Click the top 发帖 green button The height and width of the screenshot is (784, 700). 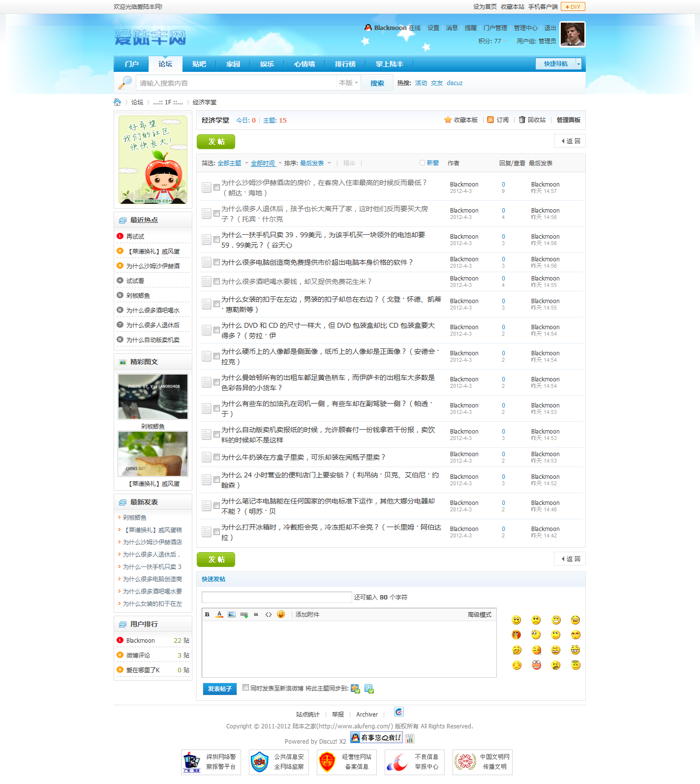pos(216,142)
